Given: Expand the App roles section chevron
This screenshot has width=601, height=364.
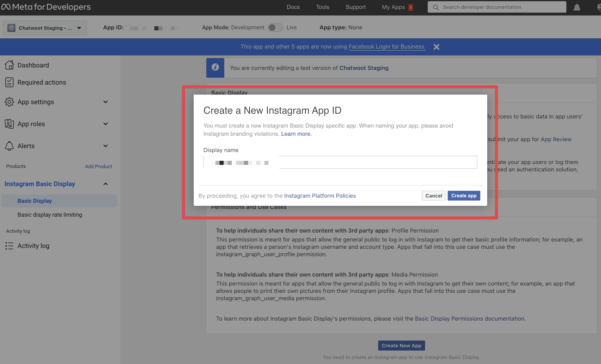Looking at the screenshot, I should click(106, 124).
